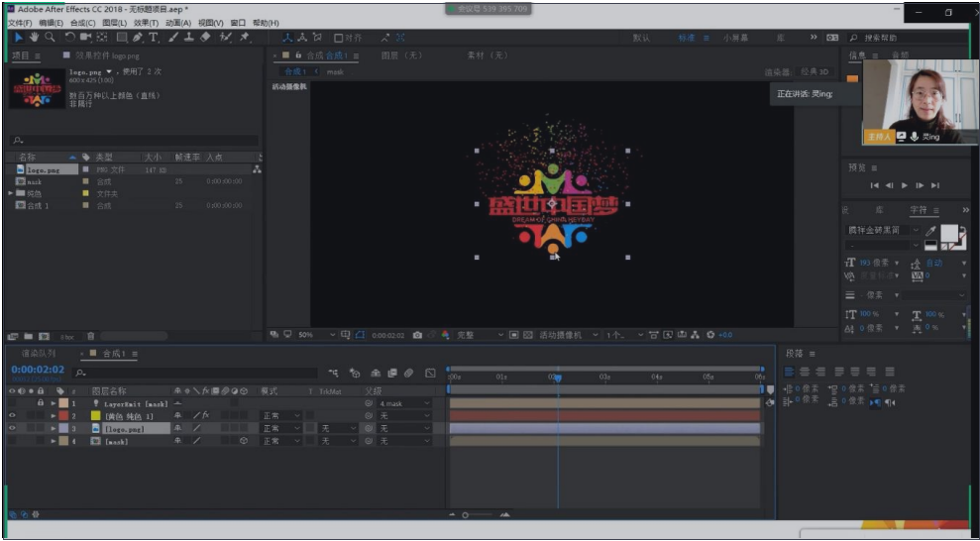Click the red label color of layer 2
The height and width of the screenshot is (541, 980).
(64, 416)
